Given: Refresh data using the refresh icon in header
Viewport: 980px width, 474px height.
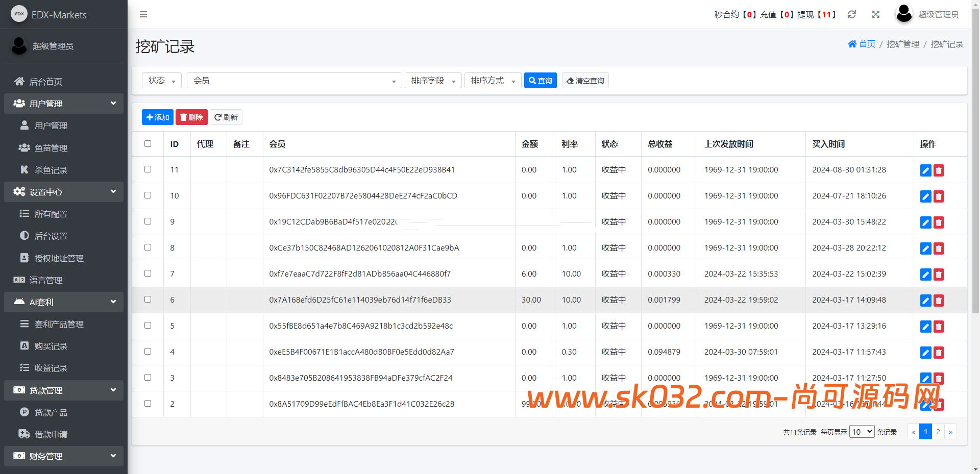Looking at the screenshot, I should 851,14.
